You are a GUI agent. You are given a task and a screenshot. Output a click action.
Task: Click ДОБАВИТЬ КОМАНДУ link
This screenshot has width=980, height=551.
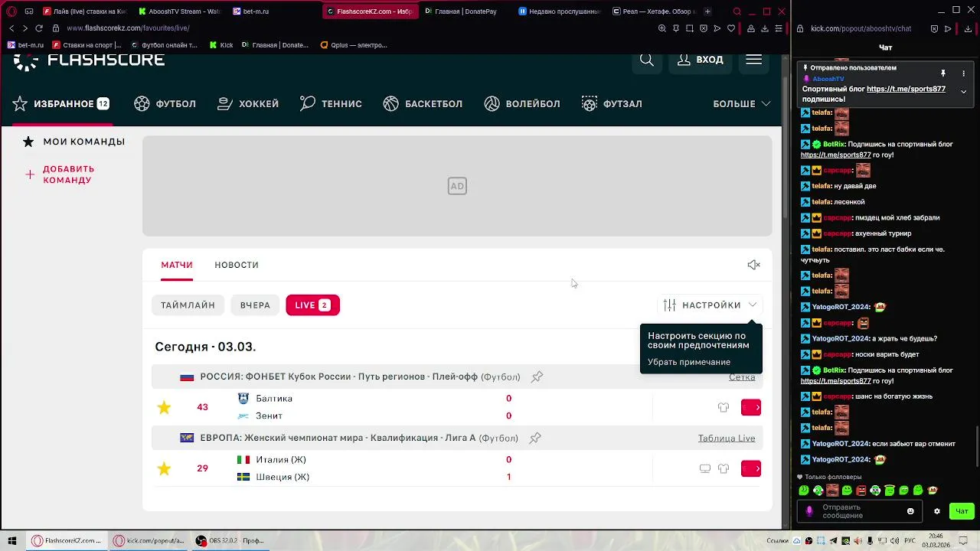[x=60, y=174]
